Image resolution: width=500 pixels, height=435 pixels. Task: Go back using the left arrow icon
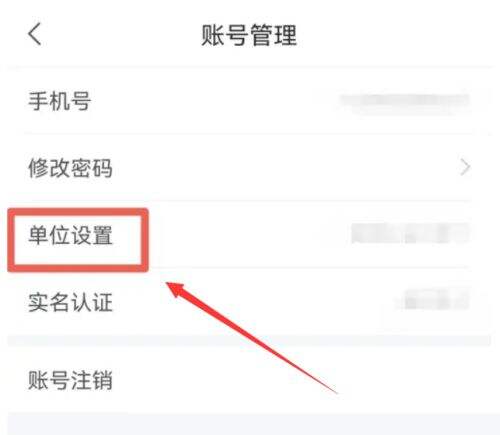pos(34,34)
